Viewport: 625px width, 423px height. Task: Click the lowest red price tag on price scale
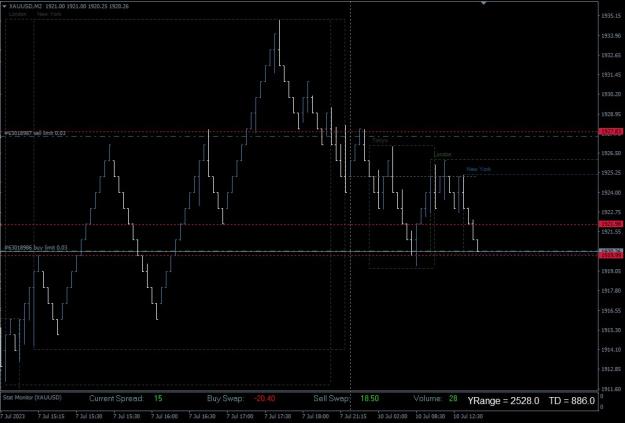tap(611, 255)
